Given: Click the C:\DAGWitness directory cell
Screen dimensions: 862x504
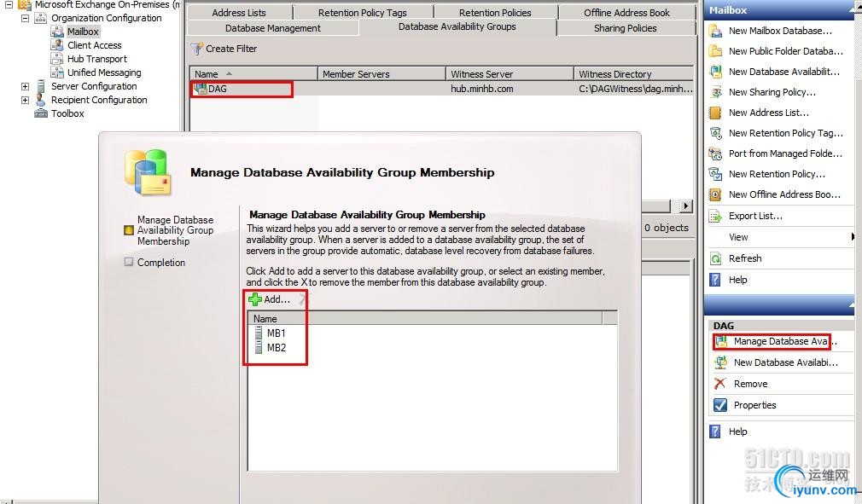Looking at the screenshot, I should click(x=636, y=89).
